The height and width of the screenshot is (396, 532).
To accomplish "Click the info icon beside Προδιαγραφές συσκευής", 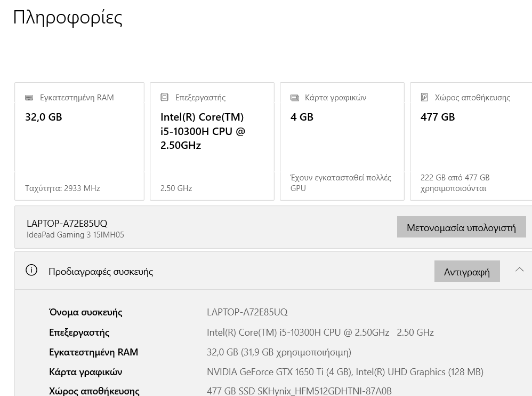I will coord(31,271).
